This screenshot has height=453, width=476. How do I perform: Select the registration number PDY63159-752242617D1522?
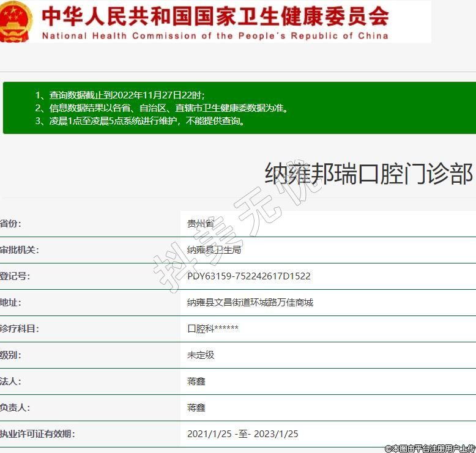pyautogui.click(x=248, y=276)
